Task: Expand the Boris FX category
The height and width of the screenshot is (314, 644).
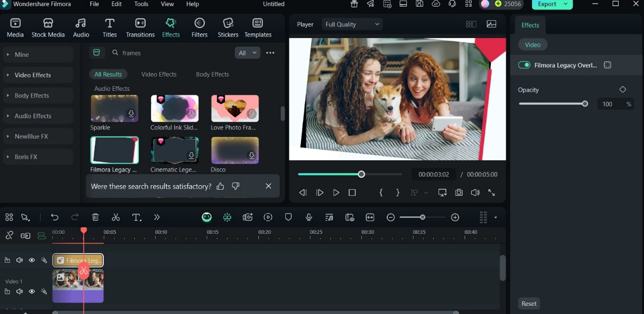Action: (x=38, y=157)
